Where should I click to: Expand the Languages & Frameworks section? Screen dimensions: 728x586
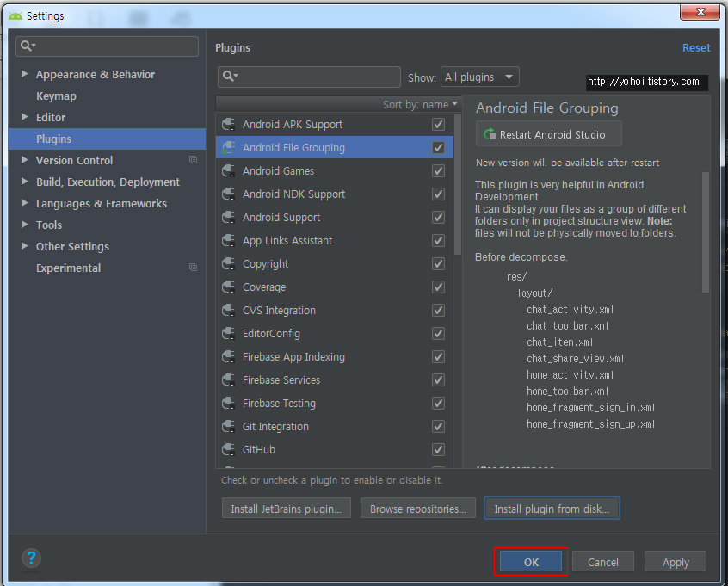25,203
